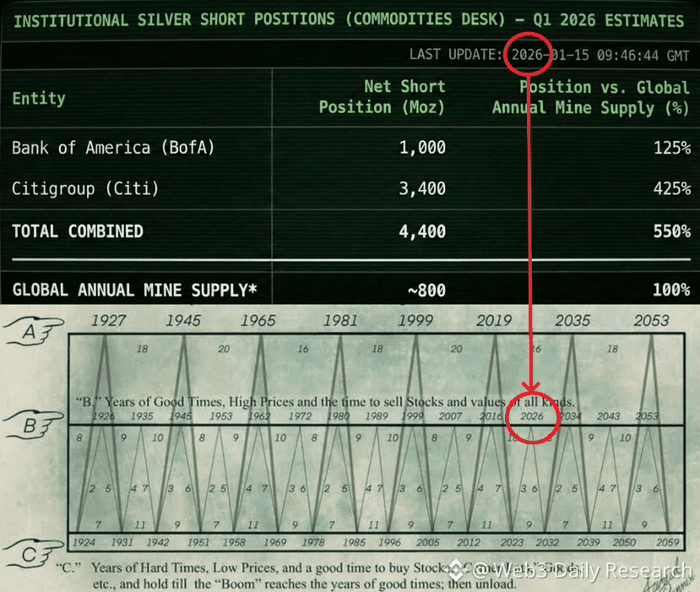The height and width of the screenshot is (592, 700).
Task: Click year 2050 in row C
Action: click(624, 542)
